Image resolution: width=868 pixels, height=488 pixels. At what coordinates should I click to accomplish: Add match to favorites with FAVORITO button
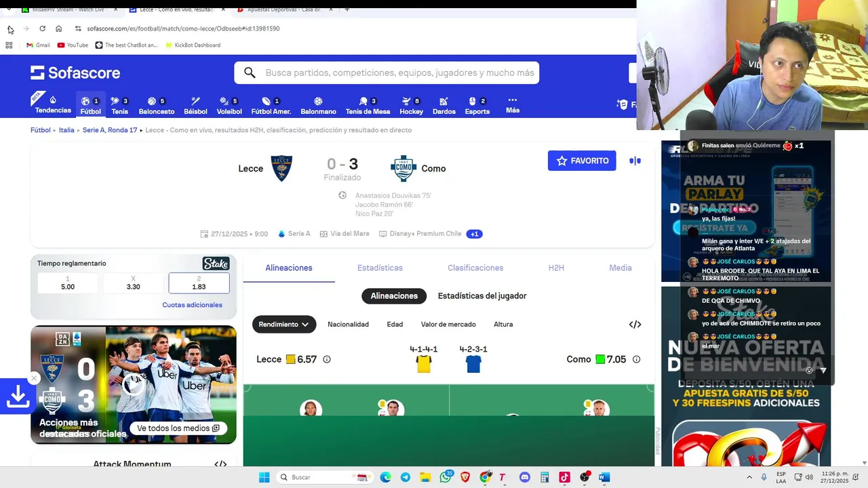[x=582, y=161]
